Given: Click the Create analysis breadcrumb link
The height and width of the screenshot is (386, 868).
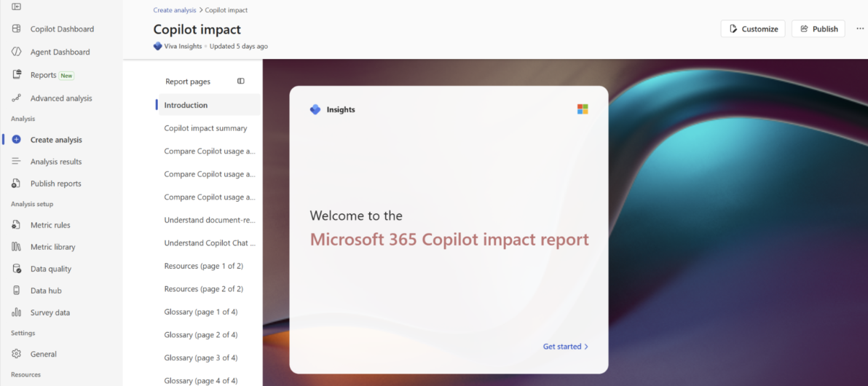Looking at the screenshot, I should pyautogui.click(x=174, y=10).
